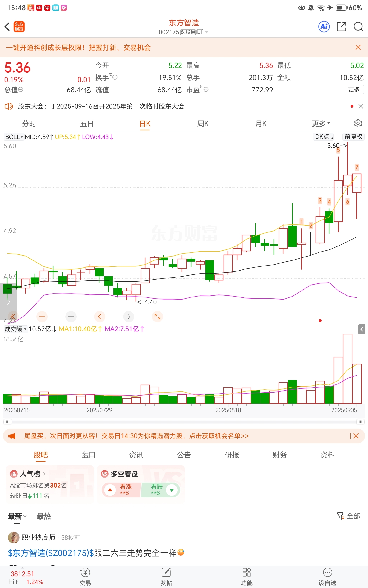Vote 看跌 in 多空看盘
Viewport: 368px width, 588px height.
[x=161, y=490]
